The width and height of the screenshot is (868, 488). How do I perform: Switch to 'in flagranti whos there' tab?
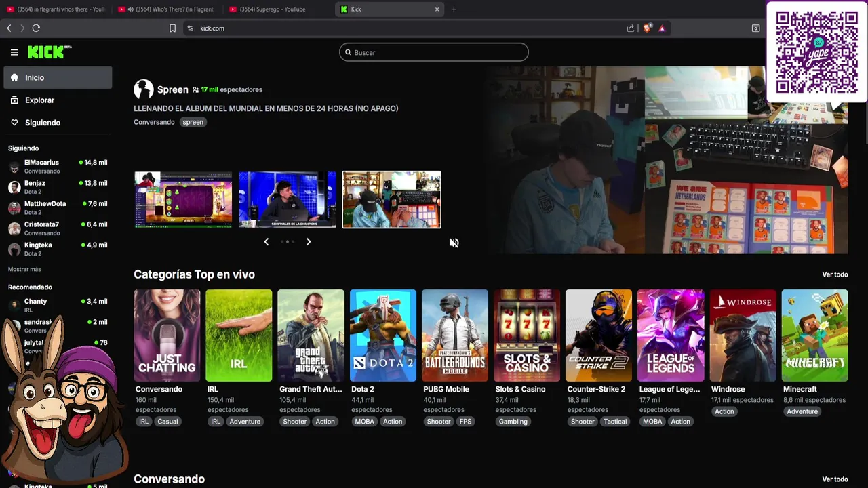[56, 9]
